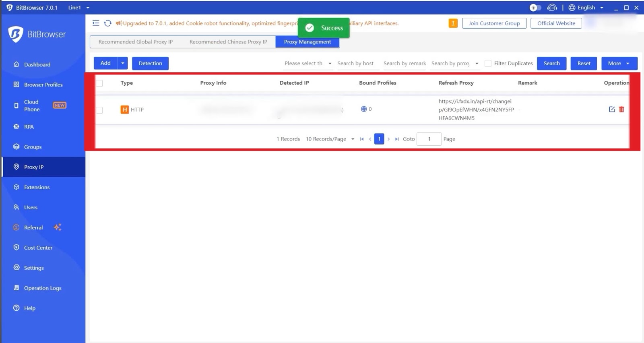
Task: Open the customer support chat icon
Action: pyautogui.click(x=552, y=8)
